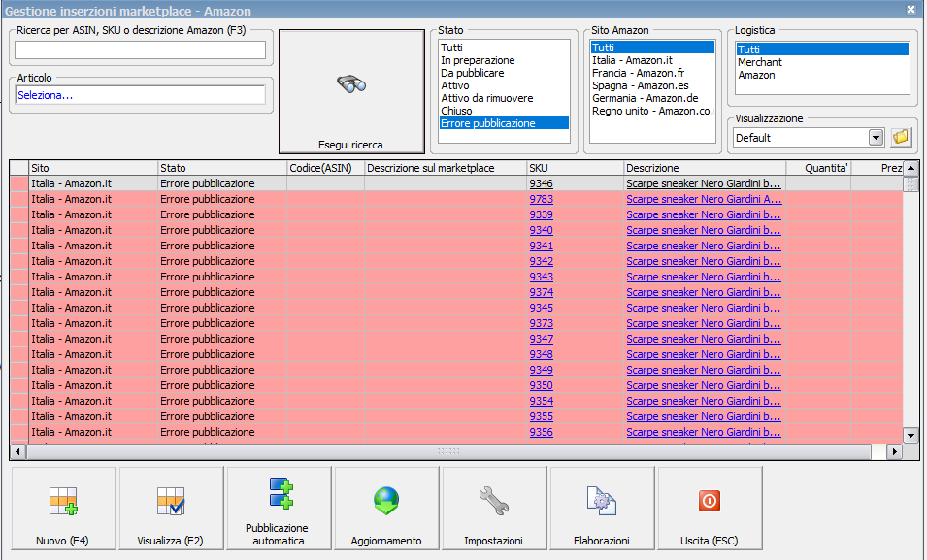Open Impostazioni wrench button

[x=494, y=509]
